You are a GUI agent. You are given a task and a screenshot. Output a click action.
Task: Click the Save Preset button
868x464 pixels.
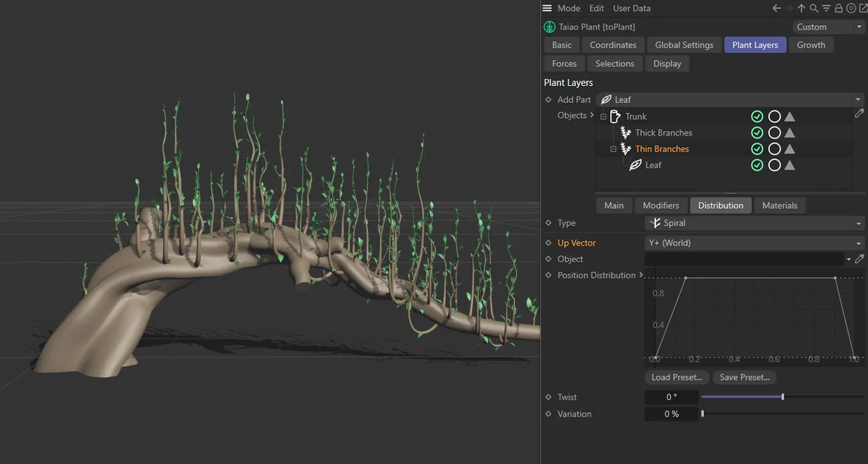coord(744,377)
